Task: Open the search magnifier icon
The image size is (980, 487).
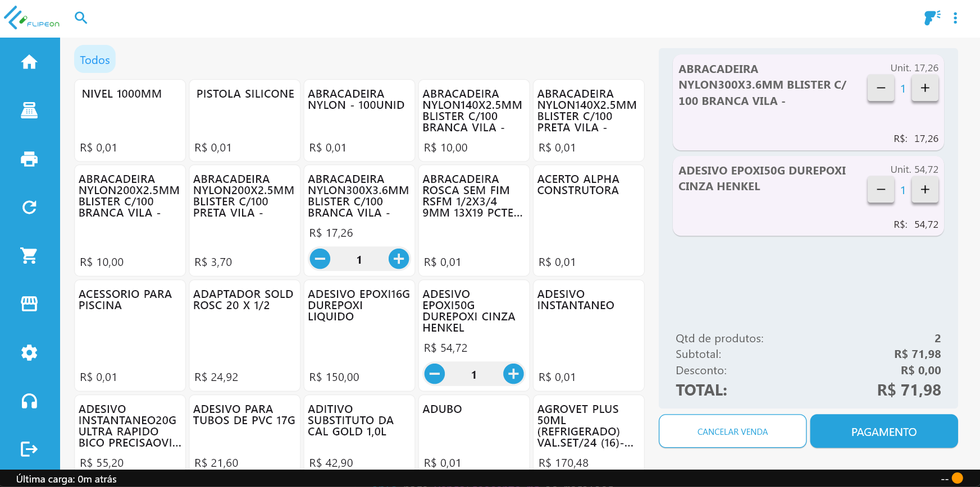Action: tap(81, 18)
